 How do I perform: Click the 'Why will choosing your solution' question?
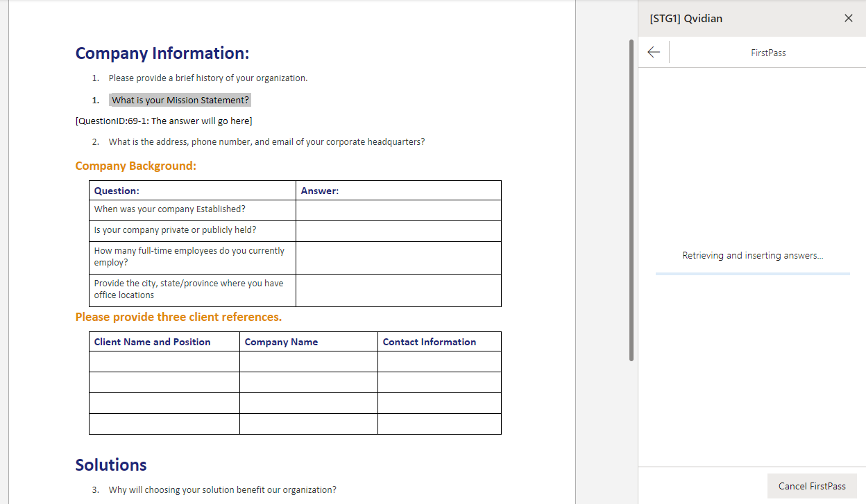click(223, 489)
